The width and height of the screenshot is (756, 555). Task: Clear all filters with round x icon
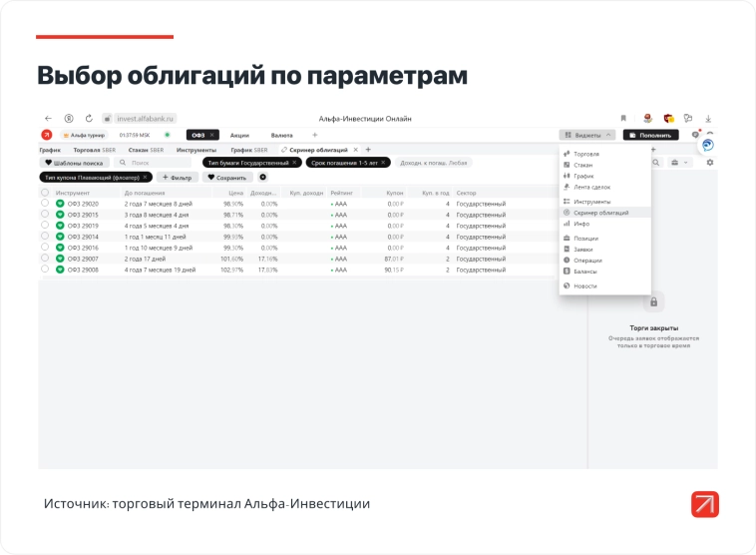262,177
